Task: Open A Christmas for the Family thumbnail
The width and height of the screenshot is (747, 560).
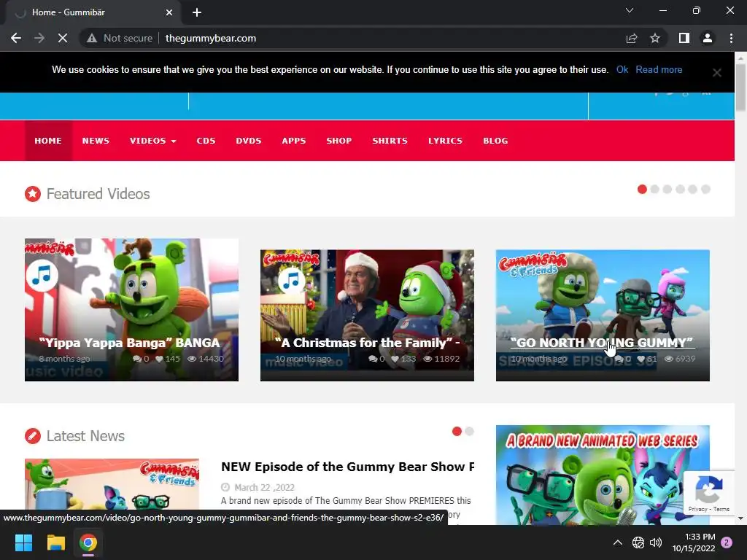Action: click(367, 315)
